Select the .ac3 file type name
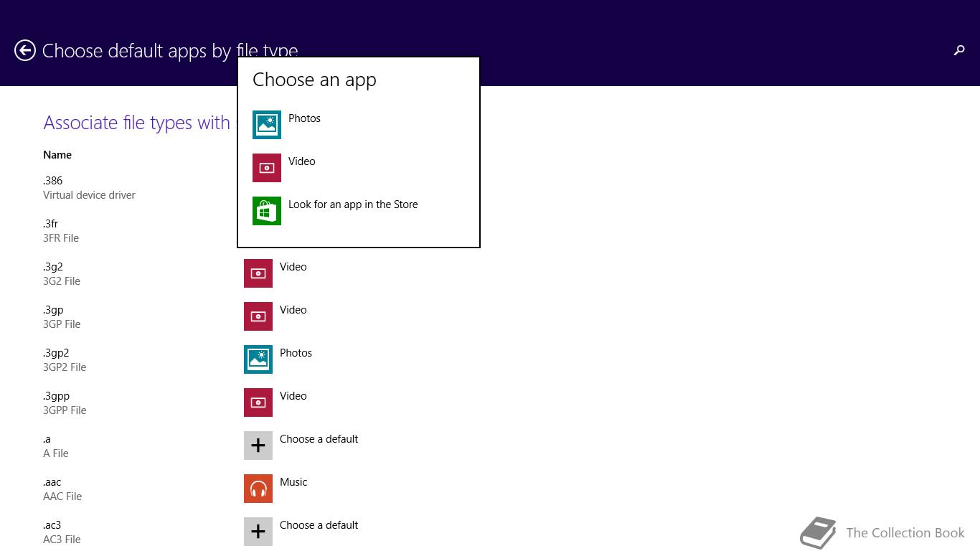This screenshot has width=980, height=551. 52,525
